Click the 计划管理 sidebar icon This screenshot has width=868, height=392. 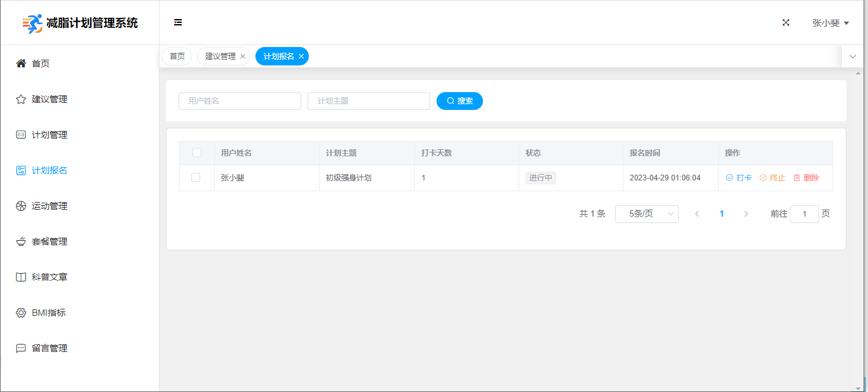tap(21, 135)
